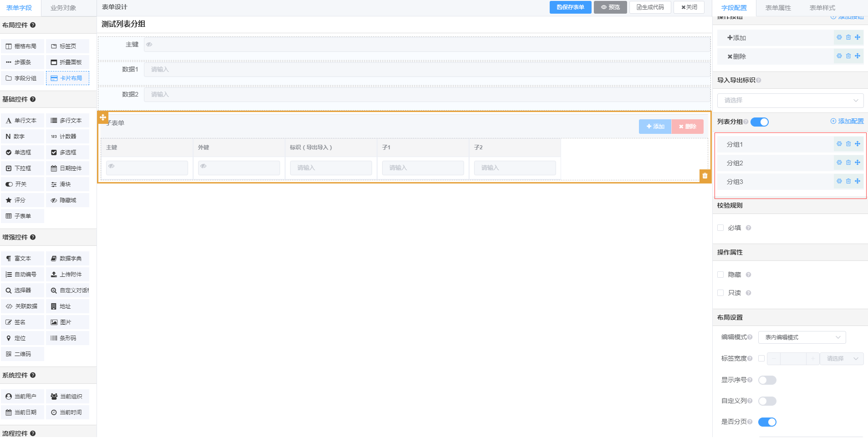This screenshot has width=868, height=438.
Task: Select the 条形码 barcode control
Action: point(67,338)
